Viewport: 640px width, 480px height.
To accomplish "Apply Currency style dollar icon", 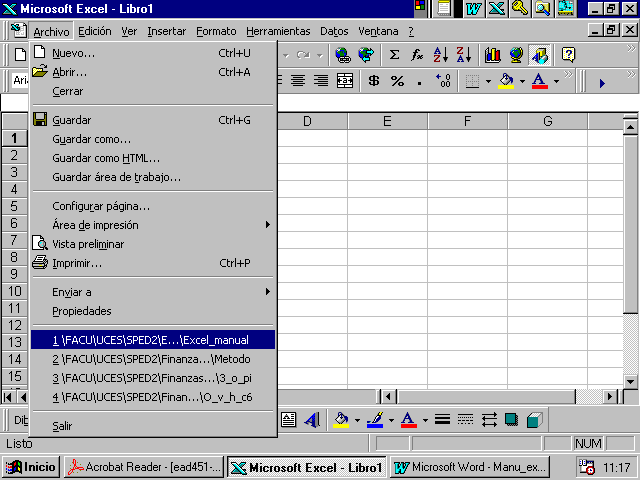I will click(x=373, y=81).
